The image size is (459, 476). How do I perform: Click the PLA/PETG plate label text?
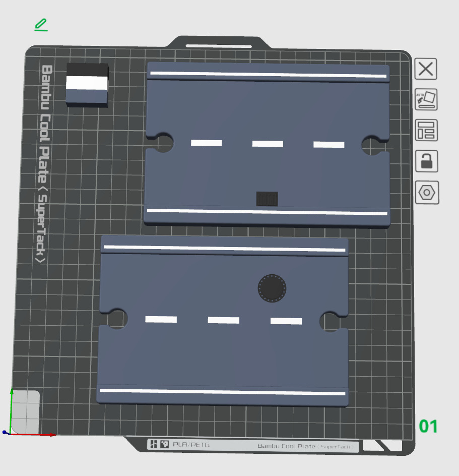(x=191, y=444)
